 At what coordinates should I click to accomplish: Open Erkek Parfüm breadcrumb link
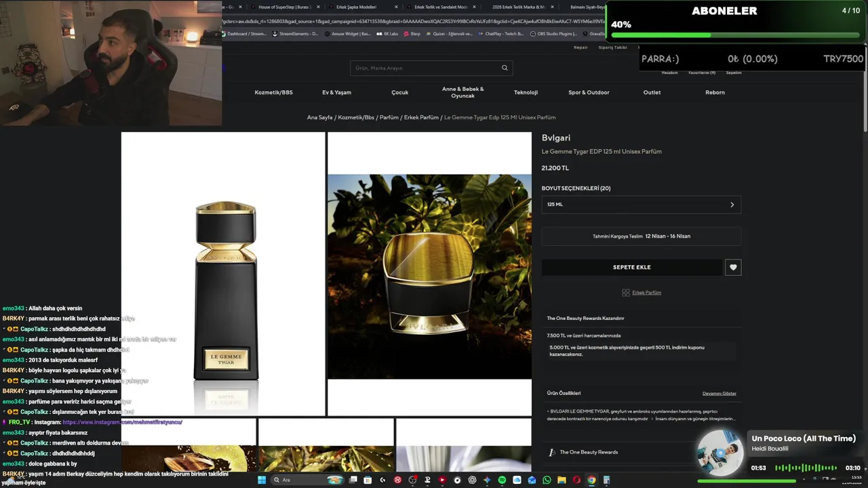coord(421,117)
